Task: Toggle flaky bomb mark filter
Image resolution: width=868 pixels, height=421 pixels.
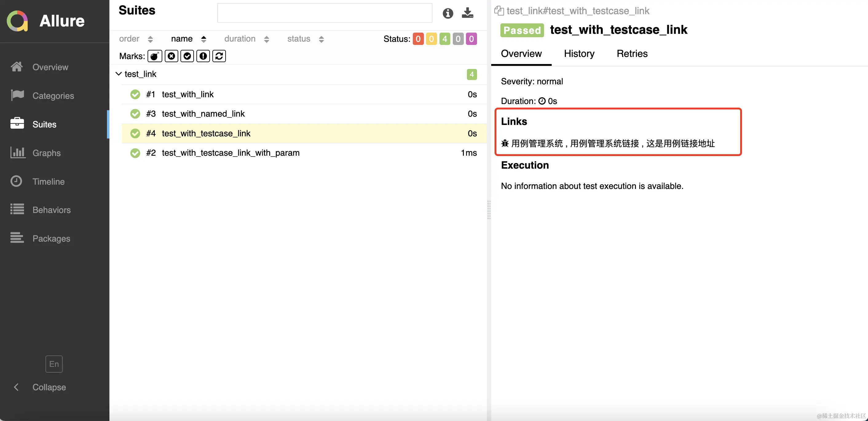Action: [155, 56]
